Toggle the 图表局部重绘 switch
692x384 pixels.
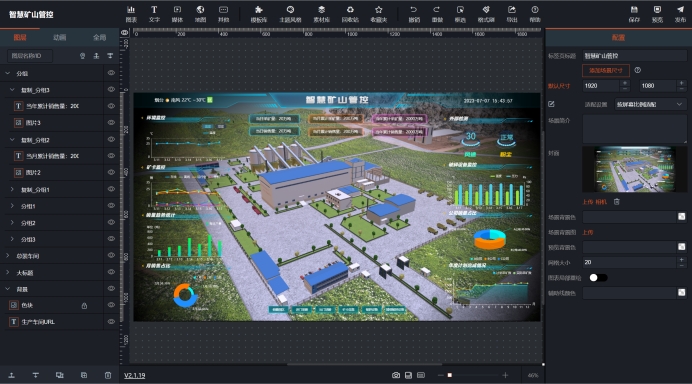(598, 278)
